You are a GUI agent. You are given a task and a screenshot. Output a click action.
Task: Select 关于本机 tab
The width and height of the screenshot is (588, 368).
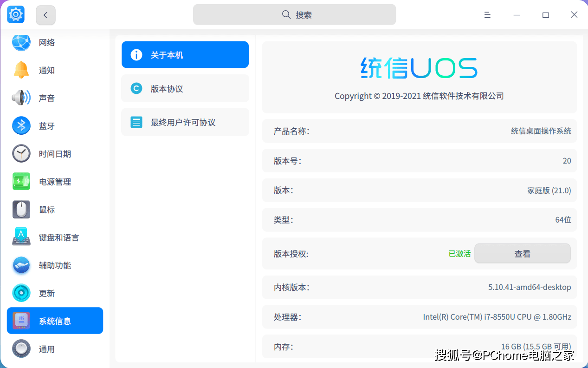pos(185,55)
